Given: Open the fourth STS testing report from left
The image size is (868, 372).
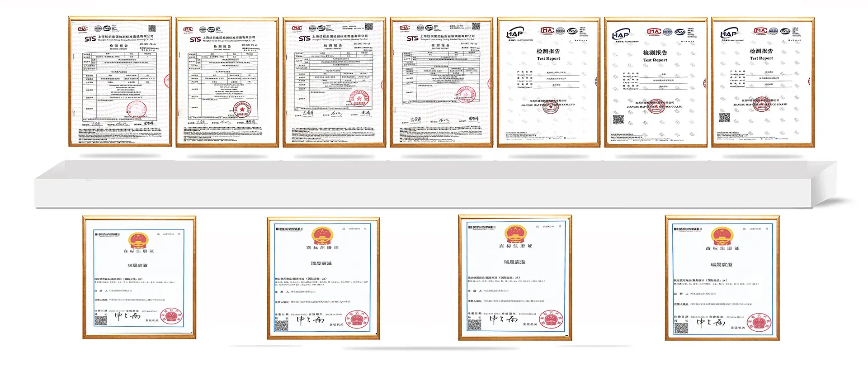Looking at the screenshot, I should pyautogui.click(x=442, y=82).
